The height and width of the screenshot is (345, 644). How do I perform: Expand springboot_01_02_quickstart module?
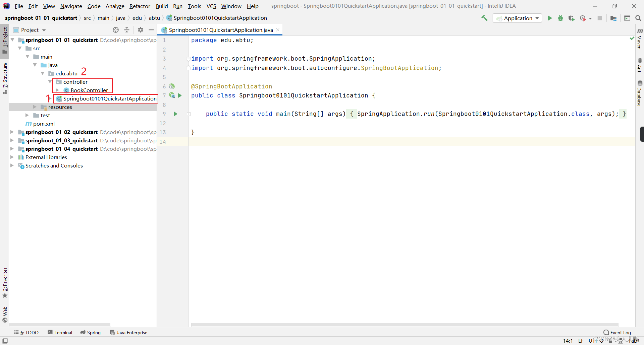coord(12,132)
